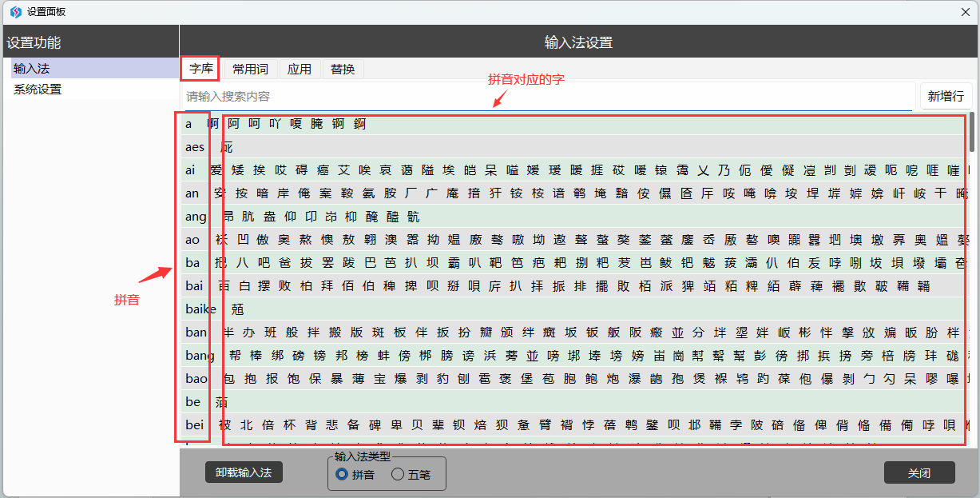Open the 常用词 tab
The height and width of the screenshot is (498, 980).
250,69
